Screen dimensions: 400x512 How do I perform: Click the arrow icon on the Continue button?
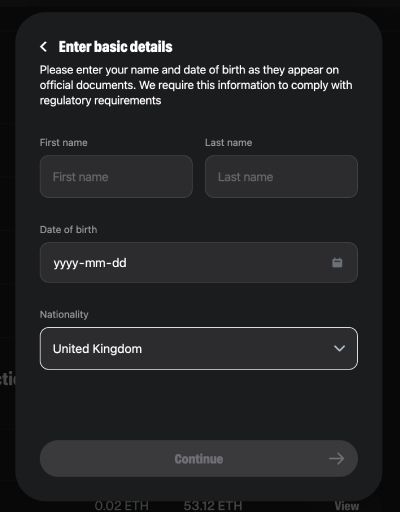[x=336, y=459]
